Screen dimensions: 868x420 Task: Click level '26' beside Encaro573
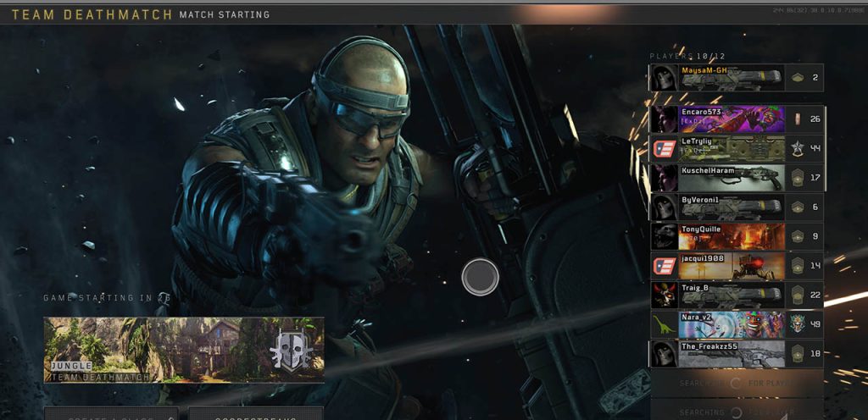(x=815, y=119)
